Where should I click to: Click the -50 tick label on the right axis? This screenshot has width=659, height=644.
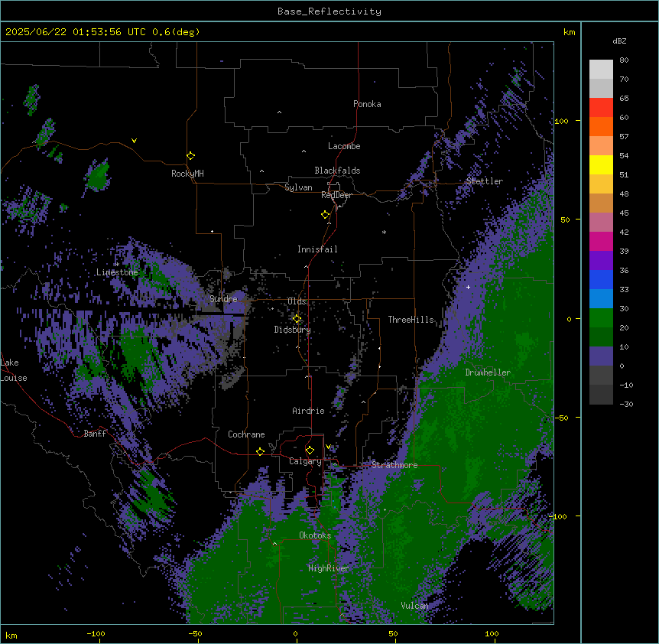[563, 418]
